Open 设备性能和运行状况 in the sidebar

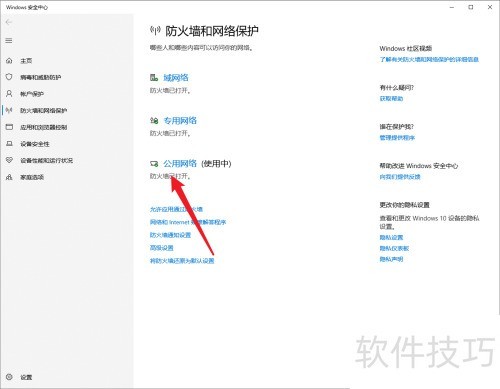click(46, 161)
